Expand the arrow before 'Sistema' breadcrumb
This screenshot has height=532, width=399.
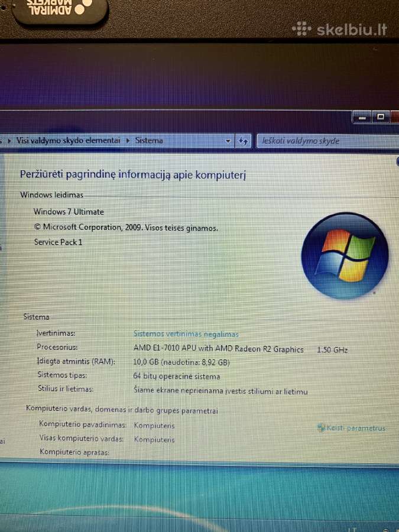click(128, 141)
